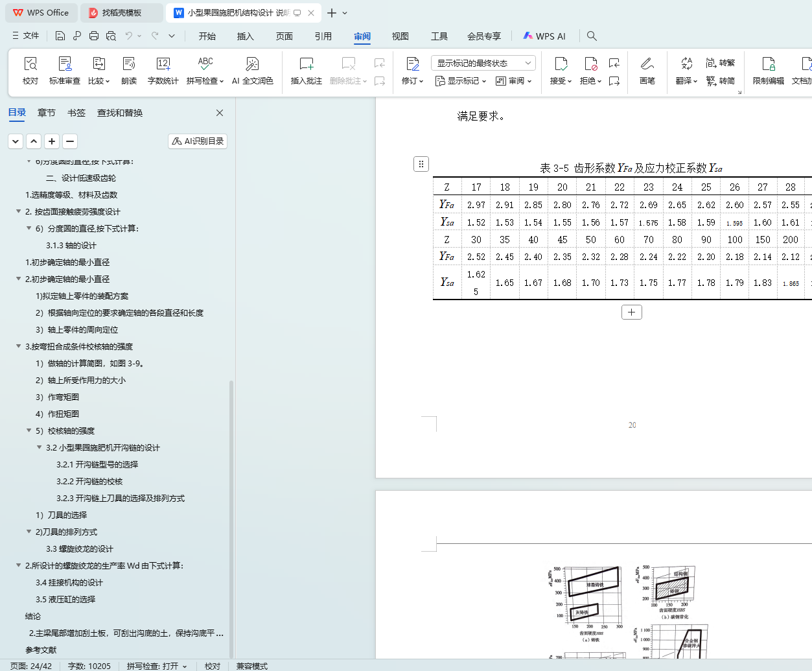This screenshot has height=671, width=812.
Task: Collapse '2)刀具的排列方式' outline node
Action: coord(29,532)
